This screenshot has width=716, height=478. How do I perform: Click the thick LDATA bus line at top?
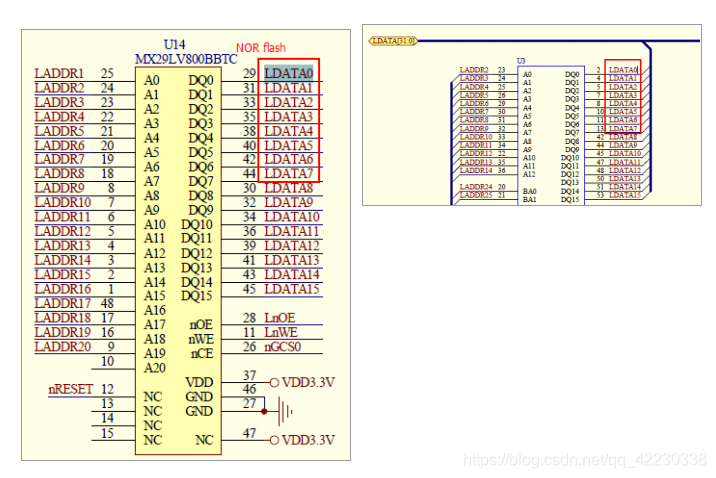[x=558, y=41]
